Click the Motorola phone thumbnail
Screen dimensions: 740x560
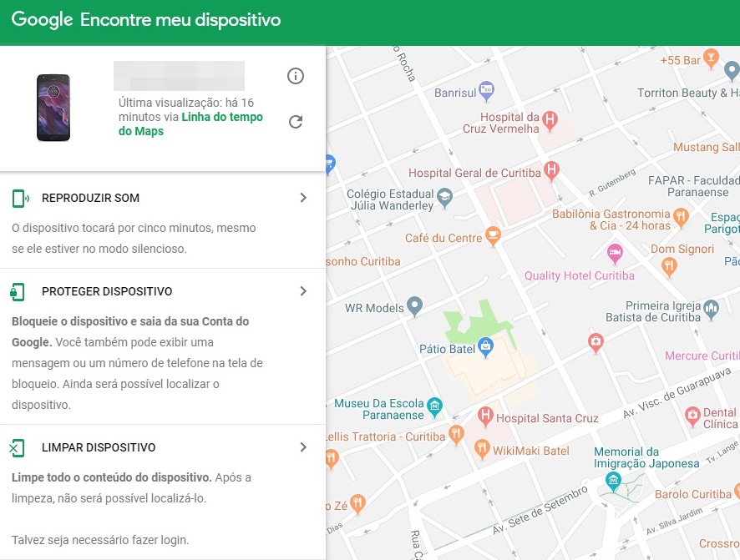tap(53, 108)
